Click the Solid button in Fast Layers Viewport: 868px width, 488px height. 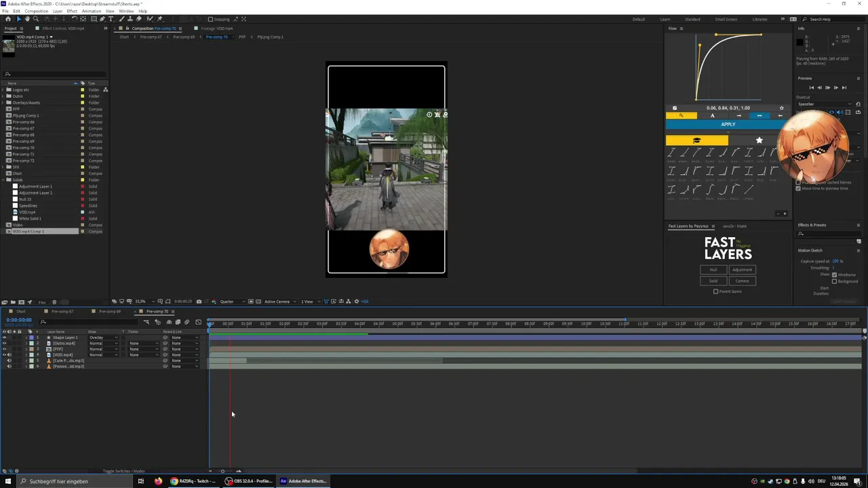713,281
